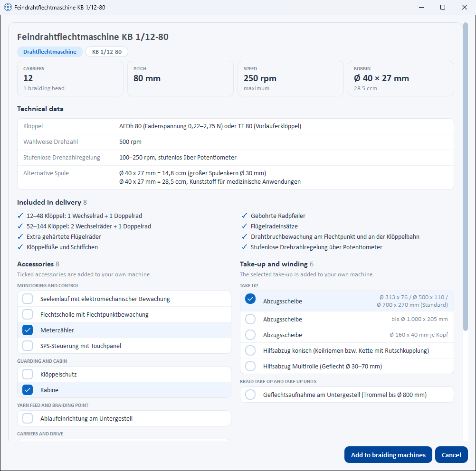The width and height of the screenshot is (476, 471).
Task: Minimize the Feindrahtflechtmaschine window
Action: click(421, 7)
